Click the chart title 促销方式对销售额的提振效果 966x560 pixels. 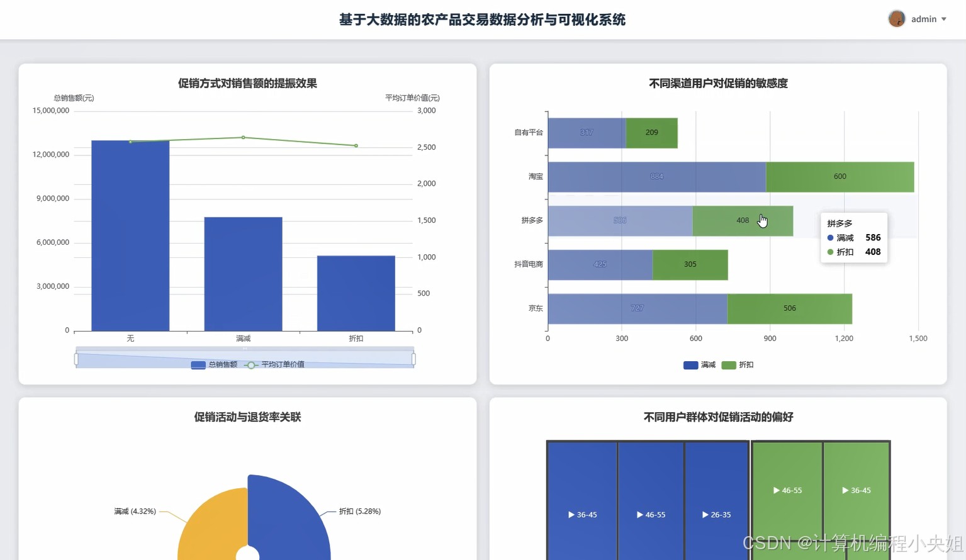coord(247,84)
